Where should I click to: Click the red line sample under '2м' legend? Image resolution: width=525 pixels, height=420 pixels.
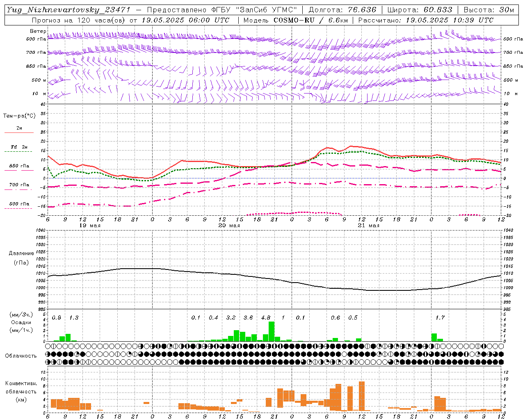tap(19, 133)
